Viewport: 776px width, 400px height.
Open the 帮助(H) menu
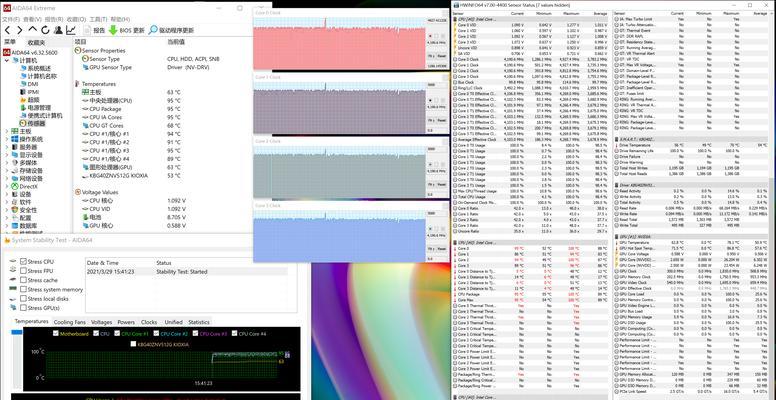[119, 19]
